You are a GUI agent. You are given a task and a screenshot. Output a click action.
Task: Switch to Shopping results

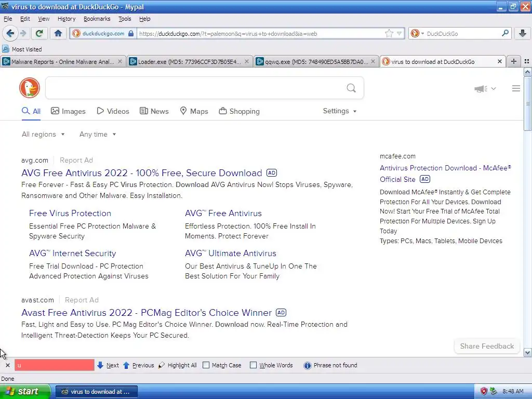pos(239,111)
